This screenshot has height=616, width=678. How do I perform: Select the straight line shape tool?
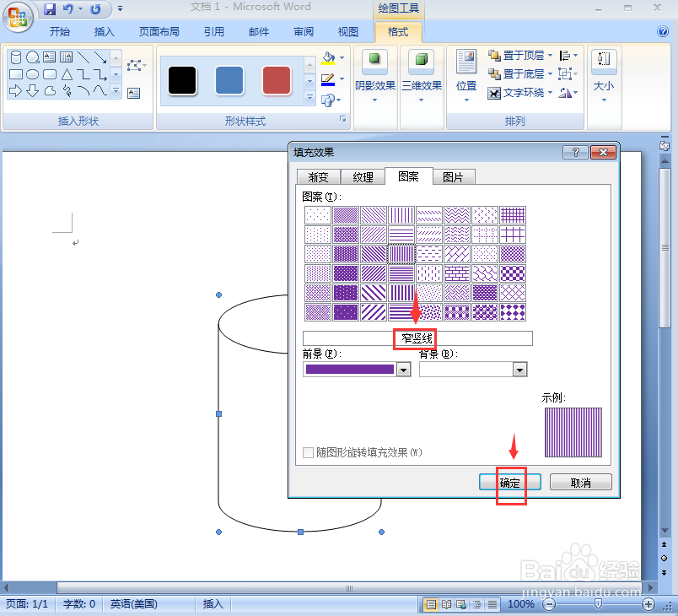click(x=83, y=57)
